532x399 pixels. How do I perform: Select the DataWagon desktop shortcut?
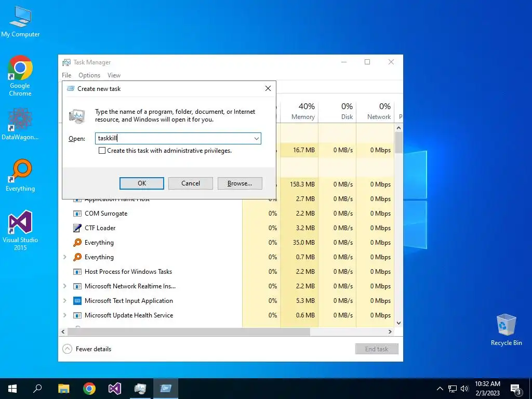tap(20, 124)
